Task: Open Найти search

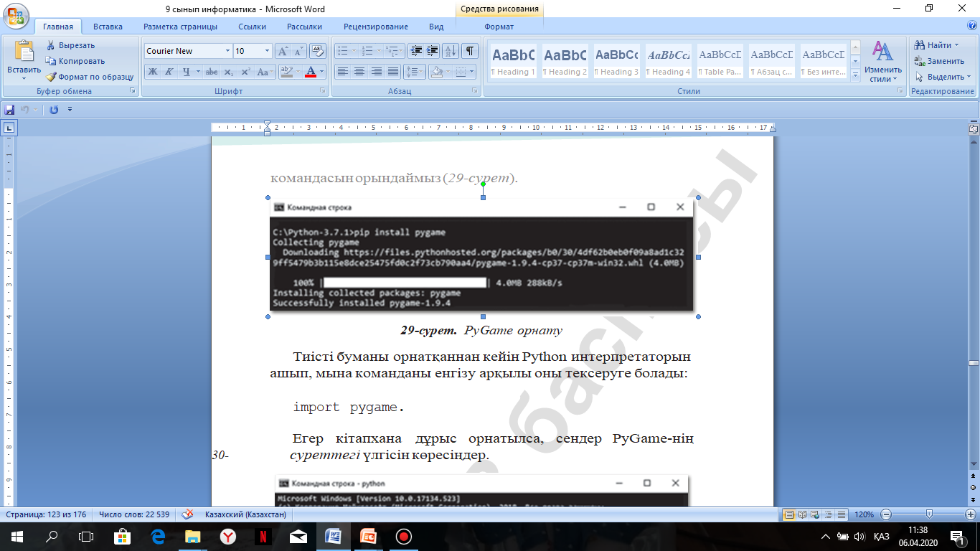Action: click(x=936, y=45)
